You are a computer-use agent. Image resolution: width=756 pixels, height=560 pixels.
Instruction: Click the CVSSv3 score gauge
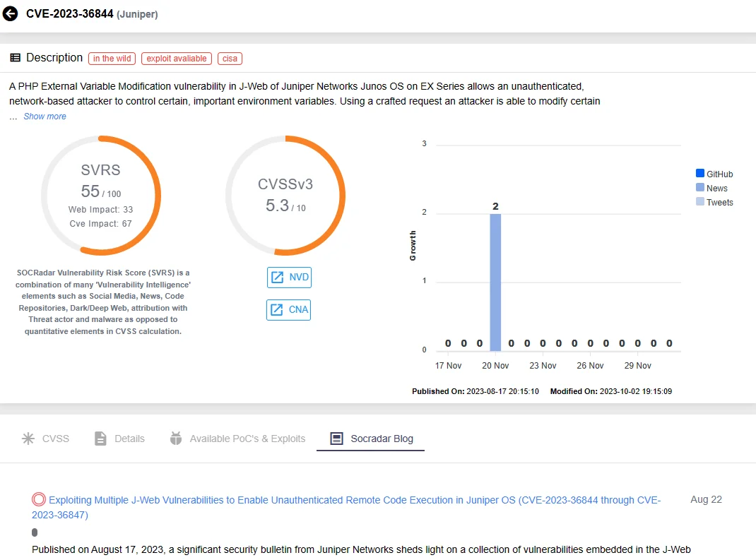285,195
